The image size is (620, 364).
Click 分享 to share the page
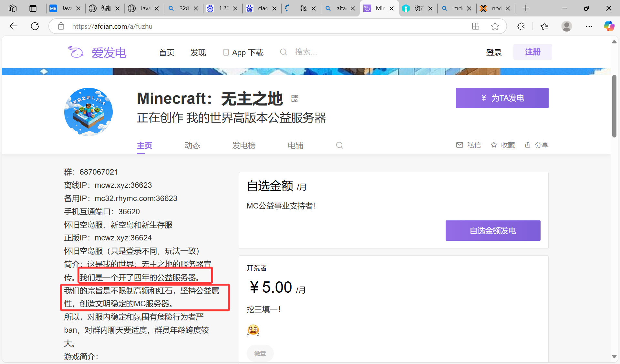[x=537, y=145]
